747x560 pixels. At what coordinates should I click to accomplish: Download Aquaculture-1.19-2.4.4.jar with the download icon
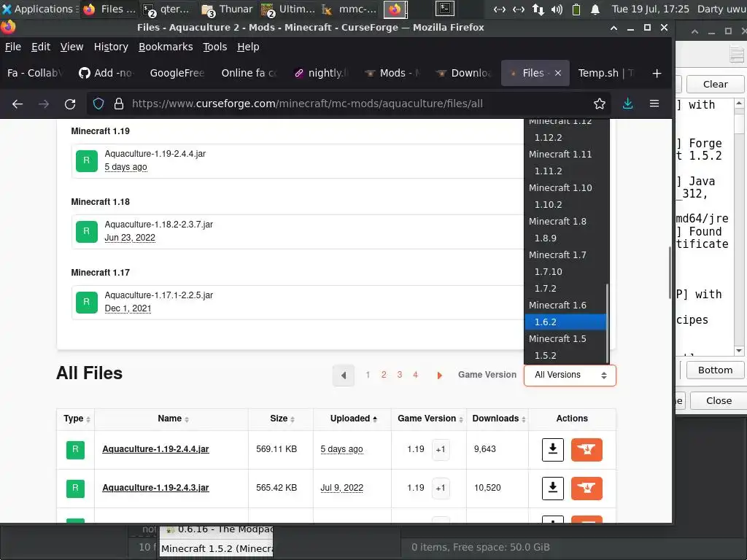pos(553,449)
